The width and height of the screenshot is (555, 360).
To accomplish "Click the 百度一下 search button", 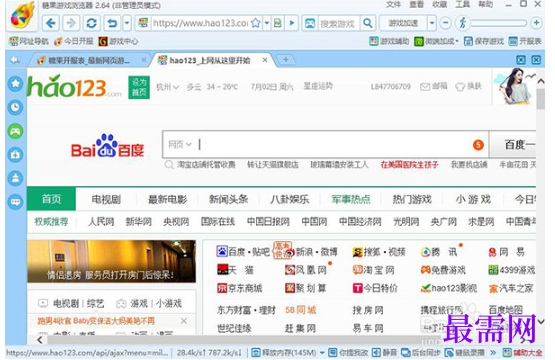I will (513, 144).
